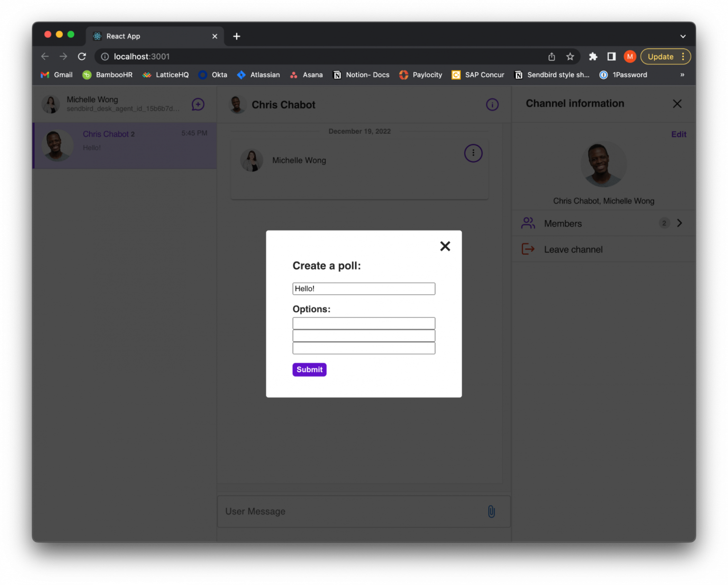Click the 5:45 PM timestamp in channel list
Screen dimensions: 728x585
194,133
